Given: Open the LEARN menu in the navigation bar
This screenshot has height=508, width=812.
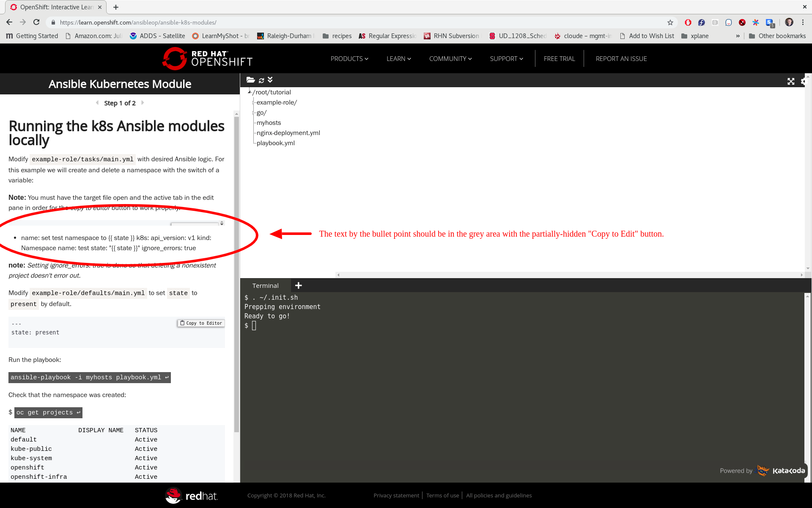Looking at the screenshot, I should pos(398,58).
